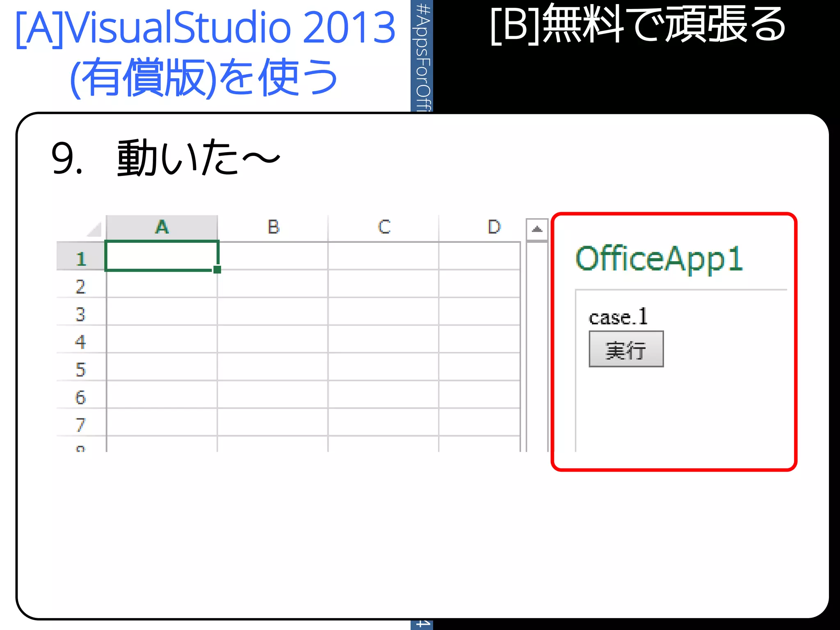Image resolution: width=840 pixels, height=630 pixels.
Task: Select row 7 header
Action: click(x=81, y=422)
